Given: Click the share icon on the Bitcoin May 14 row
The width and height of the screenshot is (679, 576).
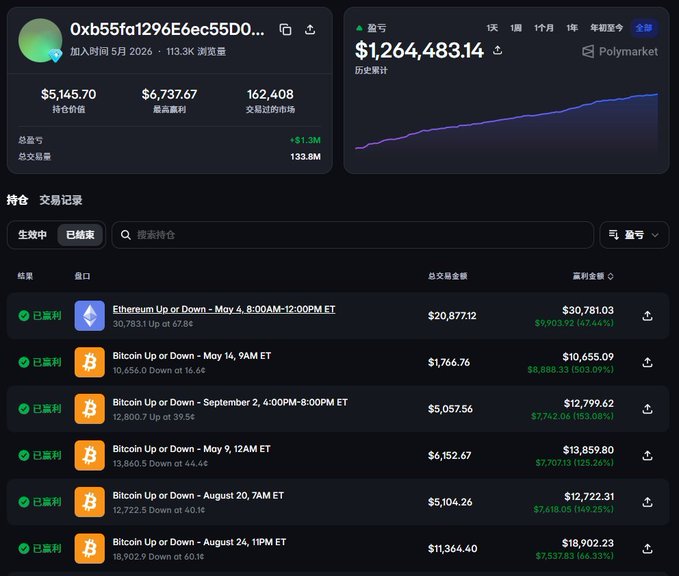Looking at the screenshot, I should [647, 362].
